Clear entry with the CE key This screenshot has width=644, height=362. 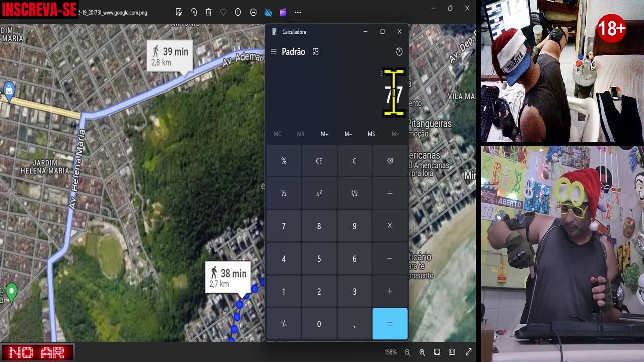[x=319, y=161]
